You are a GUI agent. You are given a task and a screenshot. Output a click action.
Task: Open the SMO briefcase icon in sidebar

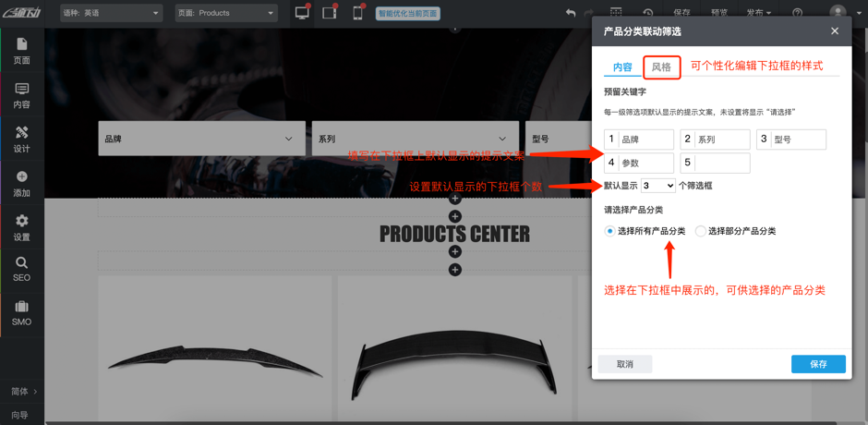pos(21,313)
